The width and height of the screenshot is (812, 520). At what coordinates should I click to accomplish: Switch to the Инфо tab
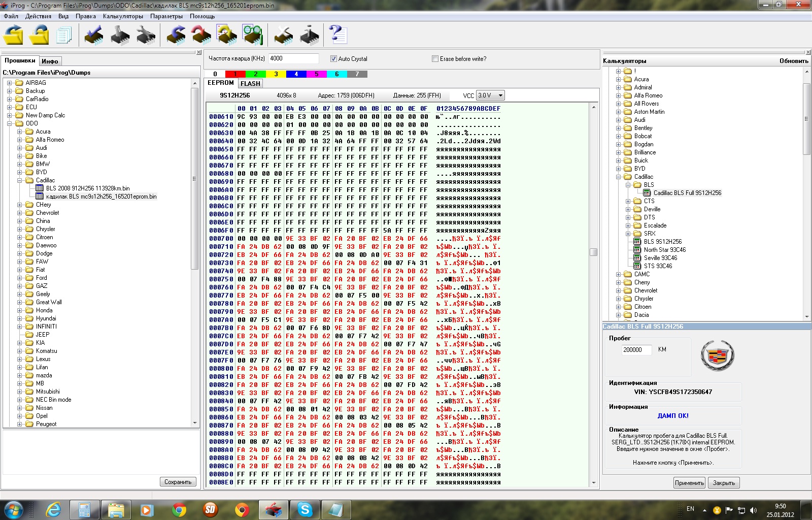coord(50,61)
